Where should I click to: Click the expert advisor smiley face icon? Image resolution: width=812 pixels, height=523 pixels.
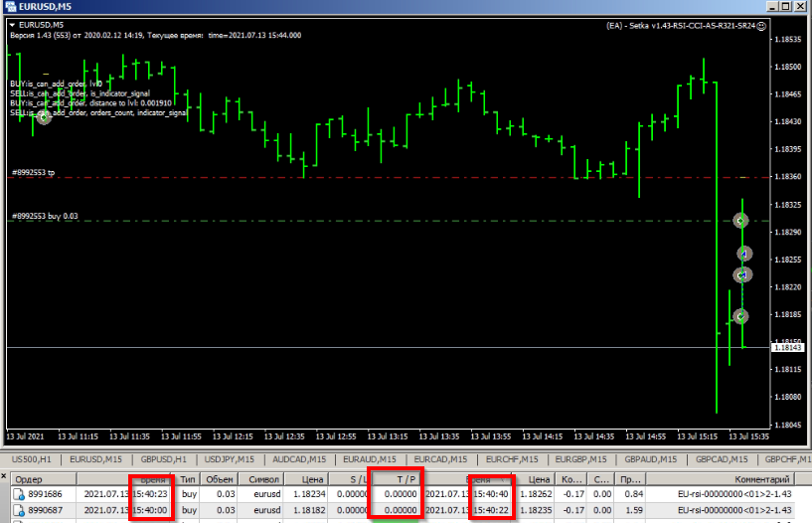point(761,26)
